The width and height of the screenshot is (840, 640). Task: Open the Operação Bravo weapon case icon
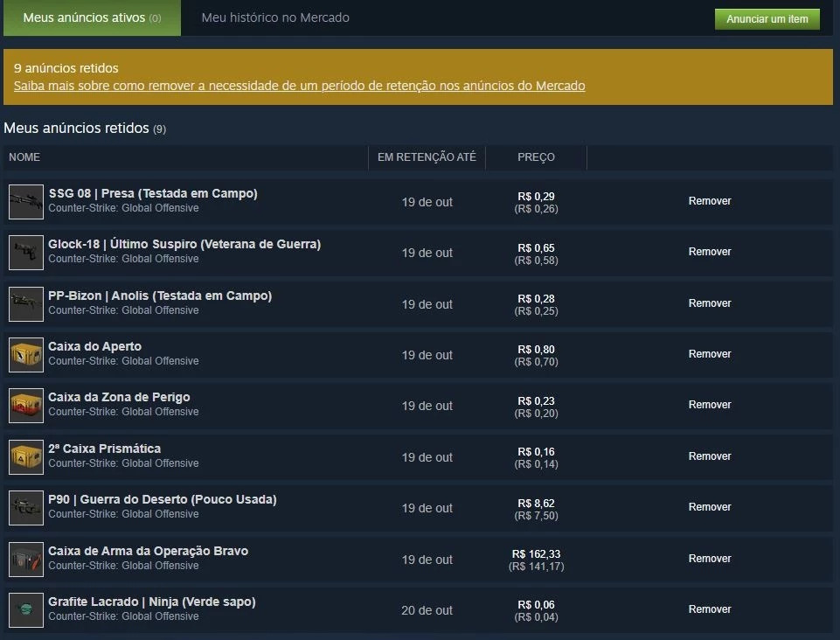[x=25, y=559]
